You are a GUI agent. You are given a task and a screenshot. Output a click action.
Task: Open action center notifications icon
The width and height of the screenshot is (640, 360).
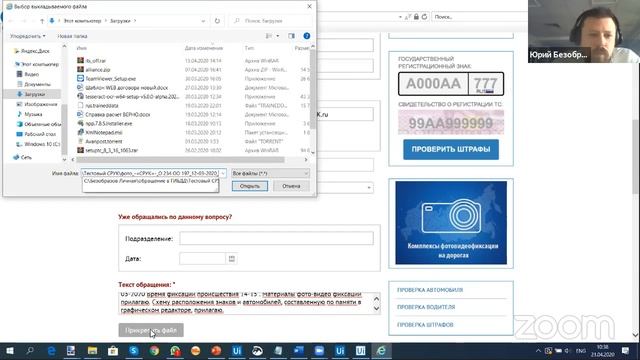click(625, 351)
